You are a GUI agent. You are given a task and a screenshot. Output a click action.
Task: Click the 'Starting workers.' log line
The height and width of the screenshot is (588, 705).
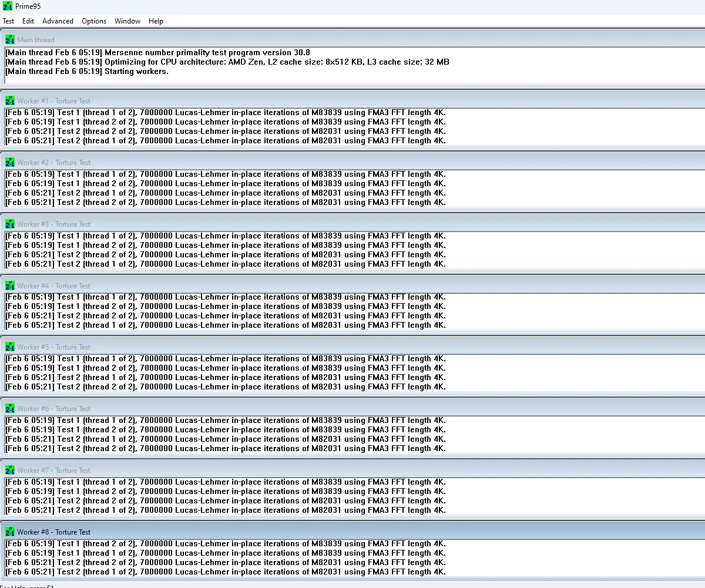click(86, 71)
